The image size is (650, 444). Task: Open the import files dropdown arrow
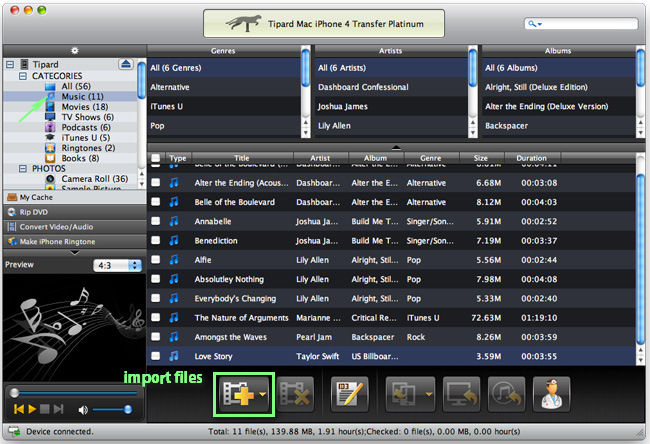[x=263, y=395]
